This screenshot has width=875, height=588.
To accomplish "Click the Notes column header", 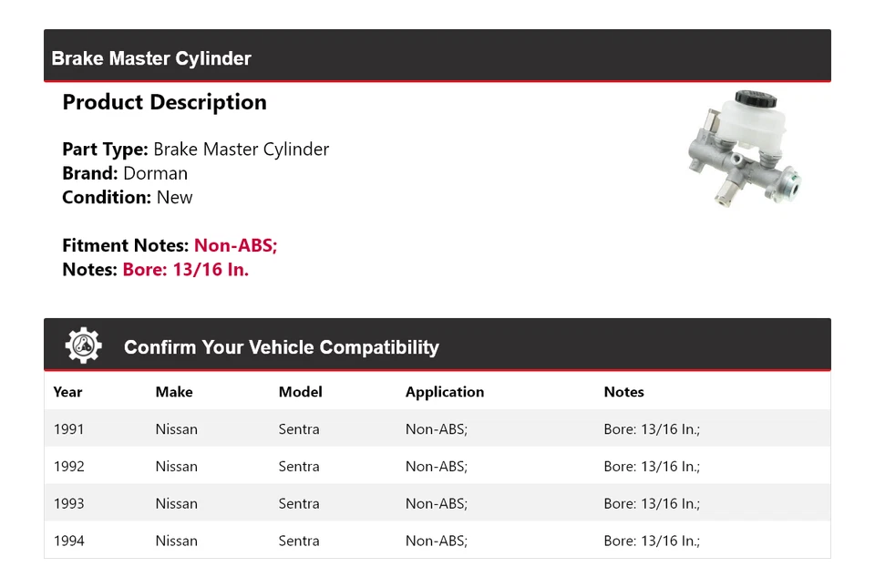I will coord(623,392).
